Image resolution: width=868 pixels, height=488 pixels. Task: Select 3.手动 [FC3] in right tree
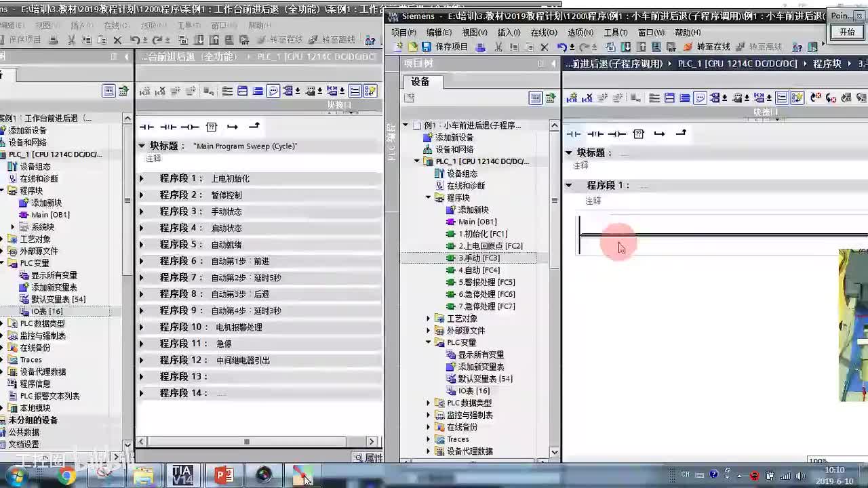(x=479, y=258)
